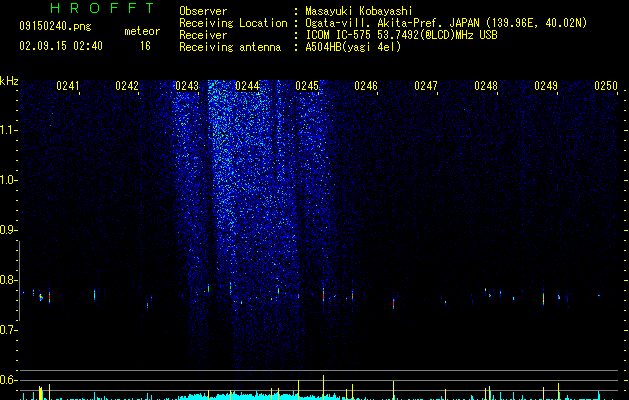This screenshot has width=629, height=400.
Task: Click the meteor label
Action: tap(142, 31)
